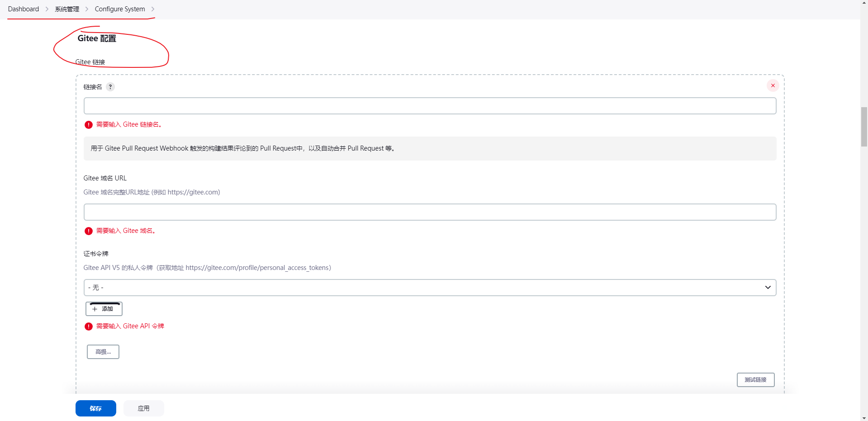Select the error icon beside 需要输入 Gitee API 令牌
Image resolution: width=868 pixels, height=421 pixels.
(89, 326)
